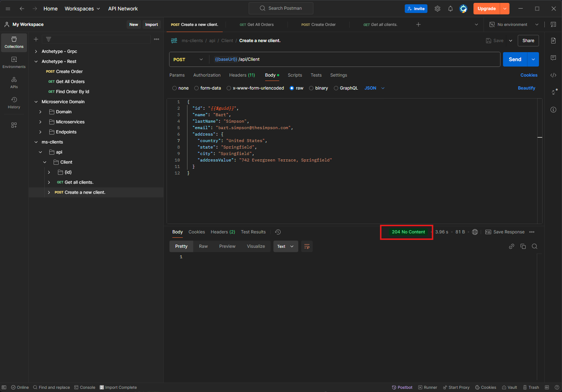562x392 pixels.
Task: Click the filter icon in the collections search
Action: [49, 39]
